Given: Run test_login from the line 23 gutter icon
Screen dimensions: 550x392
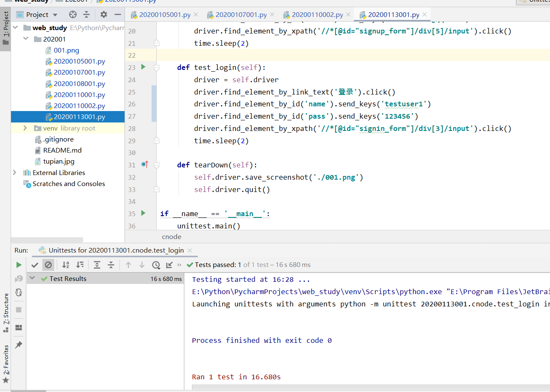Looking at the screenshot, I should point(143,67).
